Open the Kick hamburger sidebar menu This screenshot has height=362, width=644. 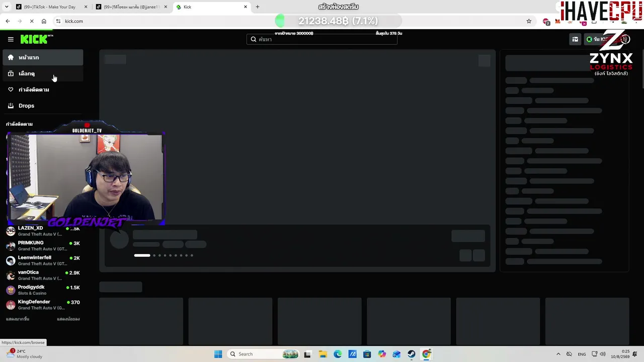click(x=11, y=39)
